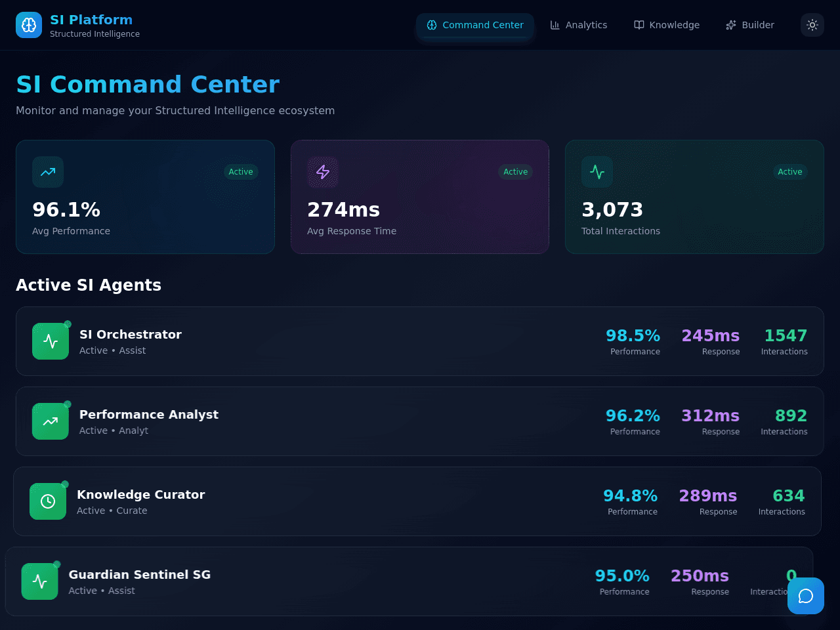Select the Guardian Sentinel SG agent name
This screenshot has height=630, width=840.
tap(140, 575)
